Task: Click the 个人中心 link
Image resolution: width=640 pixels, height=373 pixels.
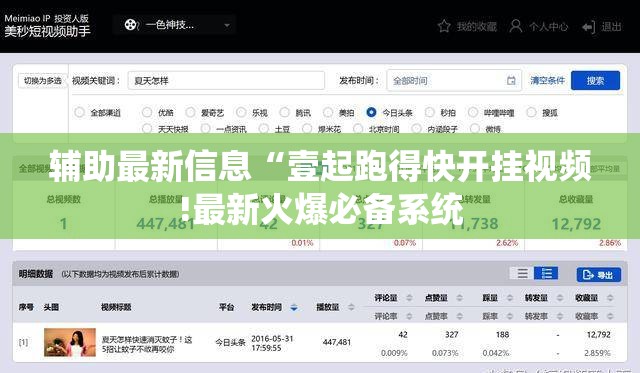Action: tap(548, 27)
